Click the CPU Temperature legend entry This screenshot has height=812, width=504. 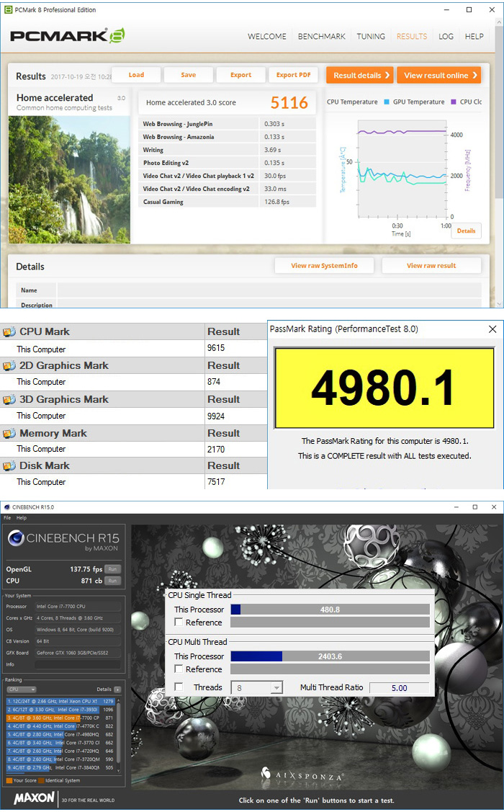[352, 102]
